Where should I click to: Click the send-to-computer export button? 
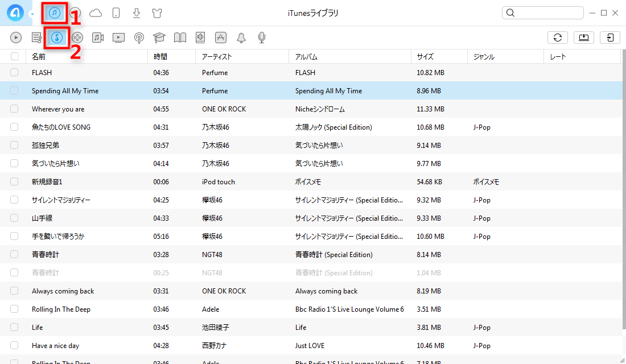(584, 38)
